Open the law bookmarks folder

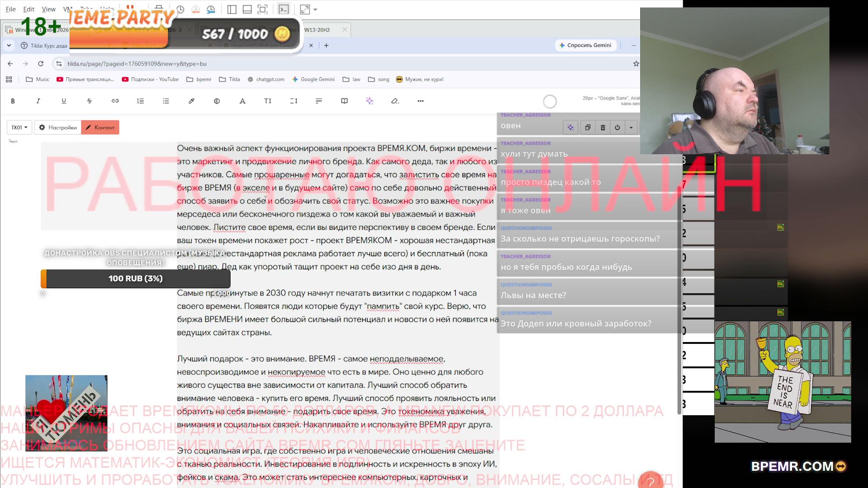(352, 80)
